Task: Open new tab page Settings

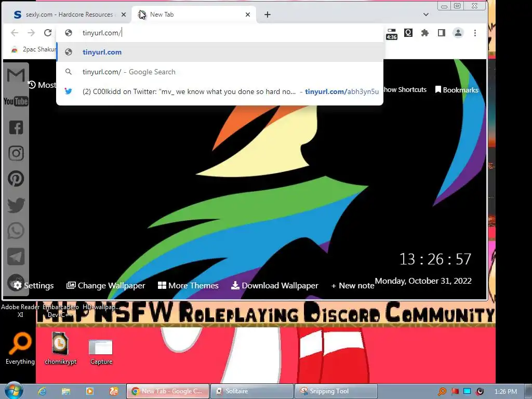Action: pyautogui.click(x=34, y=285)
